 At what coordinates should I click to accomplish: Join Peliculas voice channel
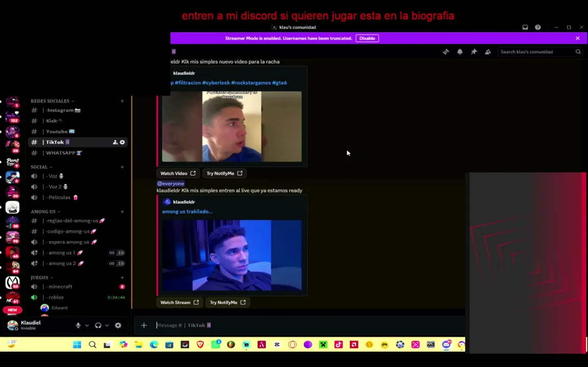coord(77,197)
